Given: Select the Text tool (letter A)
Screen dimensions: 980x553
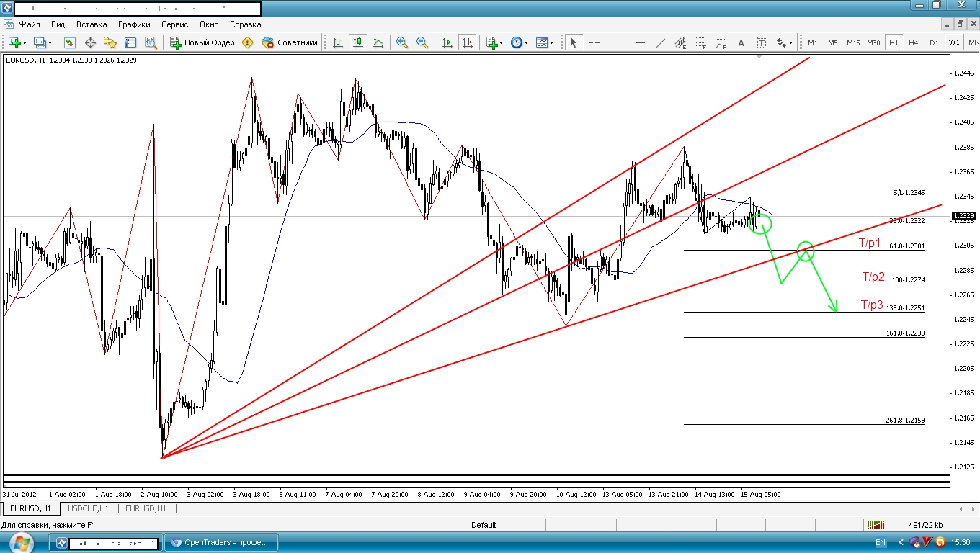Looking at the screenshot, I should 741,42.
